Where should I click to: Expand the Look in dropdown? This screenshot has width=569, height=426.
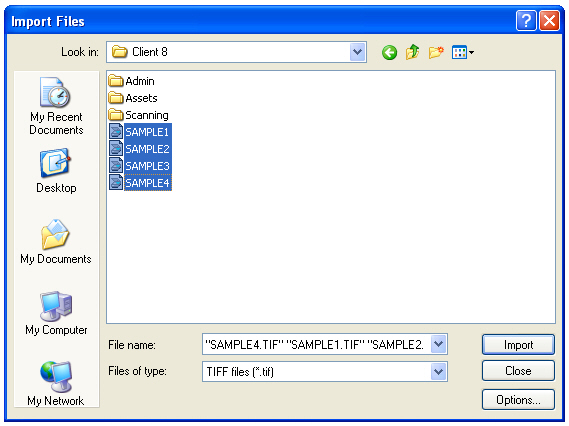coord(357,52)
